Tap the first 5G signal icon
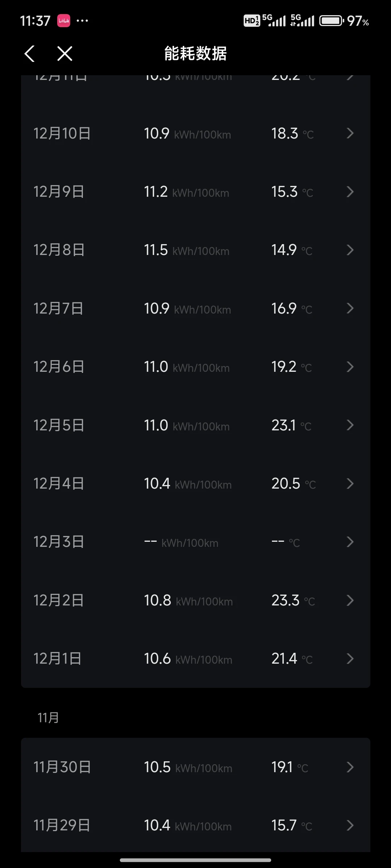The image size is (391, 868). [x=274, y=21]
